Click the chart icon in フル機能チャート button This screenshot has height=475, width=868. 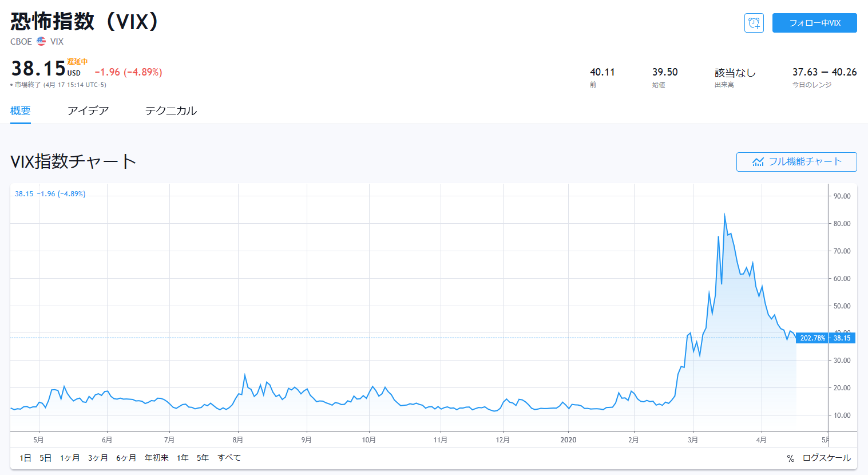758,162
